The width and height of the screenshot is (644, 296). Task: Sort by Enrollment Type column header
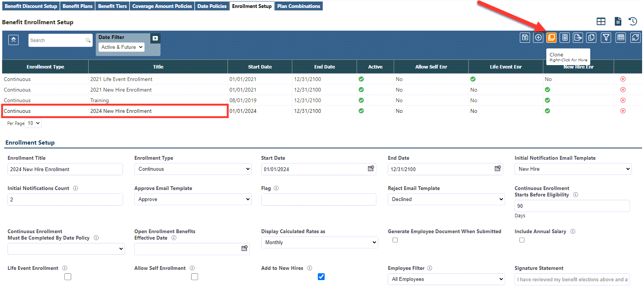click(45, 67)
